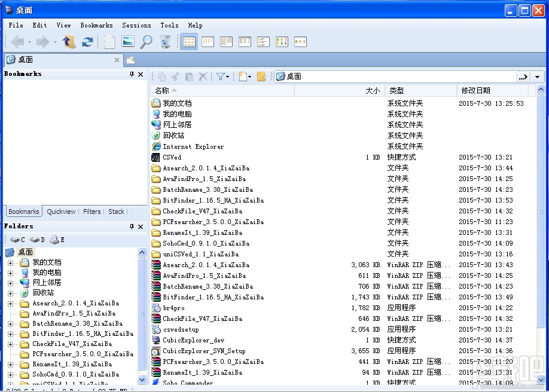Open the Tools menu
This screenshot has height=392, width=549.
pyautogui.click(x=169, y=25)
